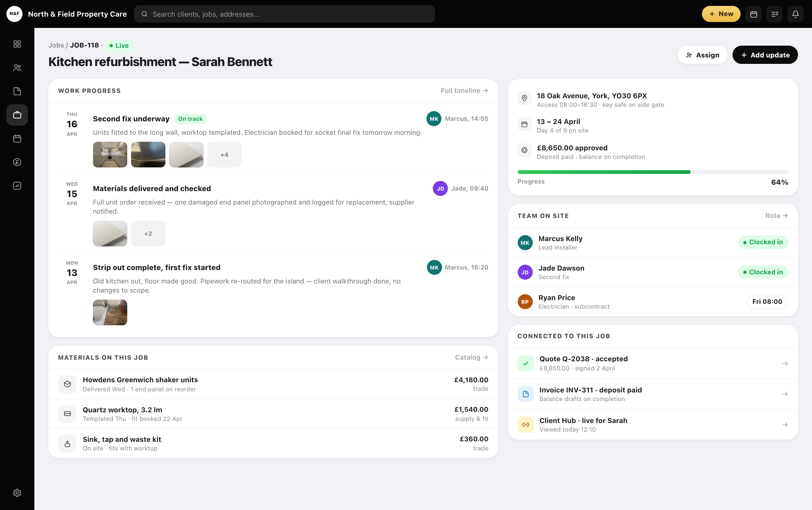Show +2 more photos on Wed 15 update
Image resolution: width=812 pixels, height=510 pixels.
click(148, 234)
